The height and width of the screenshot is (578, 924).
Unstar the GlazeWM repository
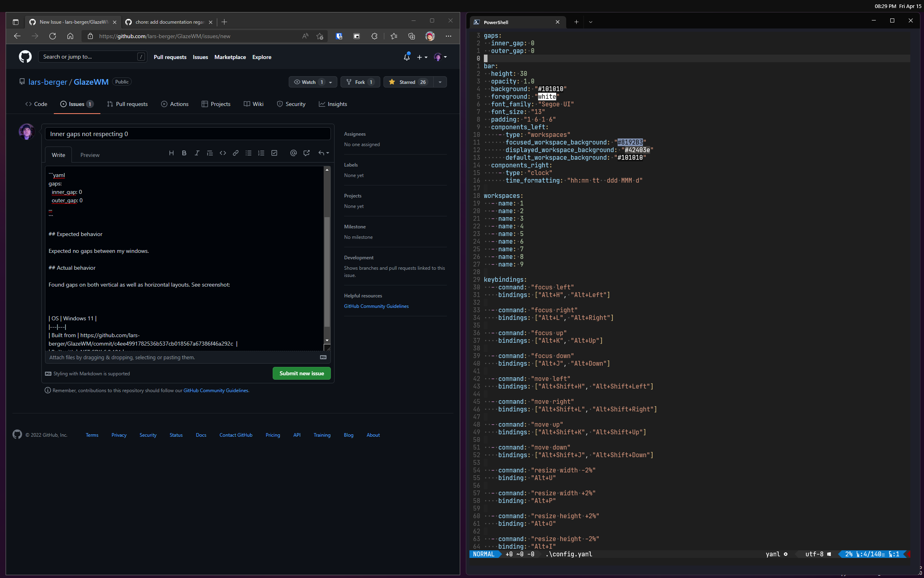coord(408,82)
